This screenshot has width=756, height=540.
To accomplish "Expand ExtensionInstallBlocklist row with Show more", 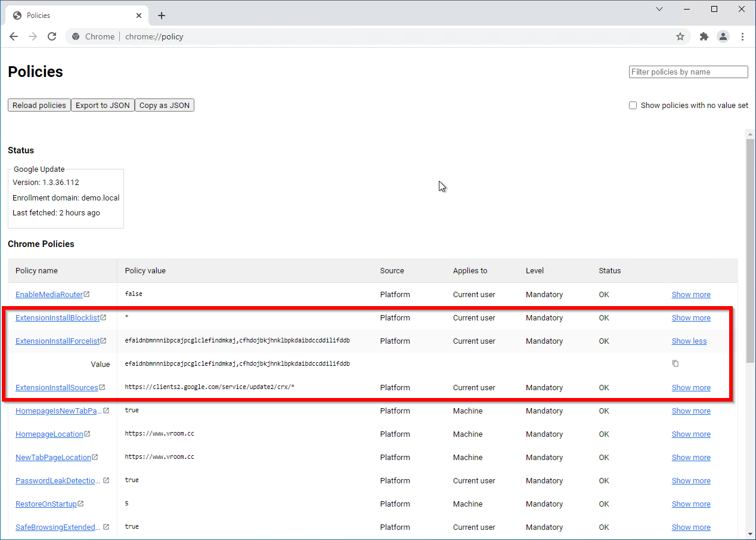I will 691,318.
